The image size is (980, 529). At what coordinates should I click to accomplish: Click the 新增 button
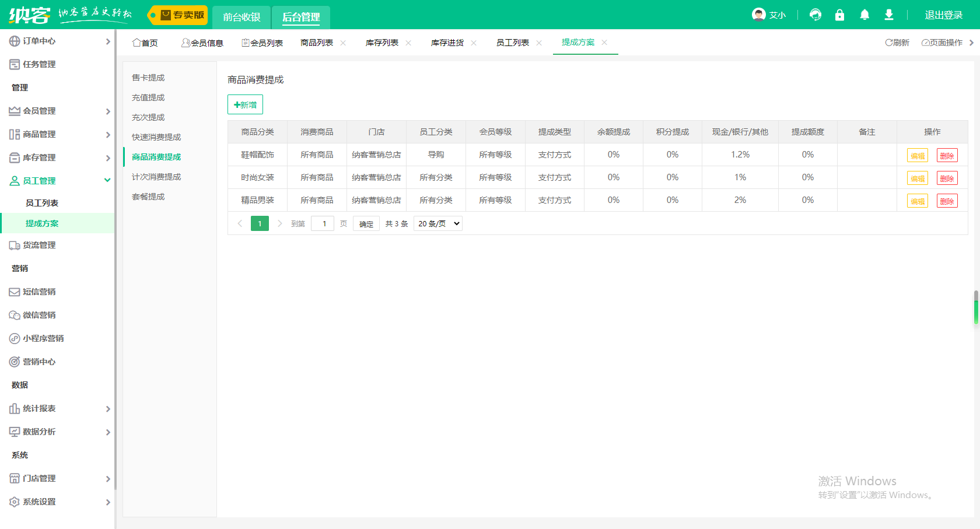click(245, 104)
